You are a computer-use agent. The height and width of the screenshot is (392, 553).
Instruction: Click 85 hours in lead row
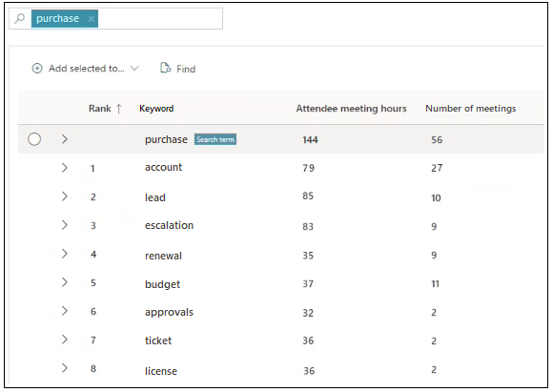click(x=308, y=196)
